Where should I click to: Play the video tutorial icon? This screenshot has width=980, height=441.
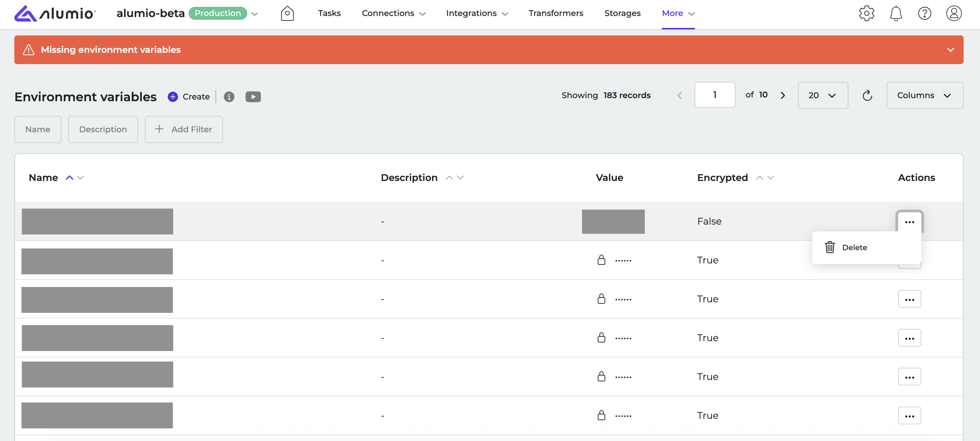click(253, 97)
